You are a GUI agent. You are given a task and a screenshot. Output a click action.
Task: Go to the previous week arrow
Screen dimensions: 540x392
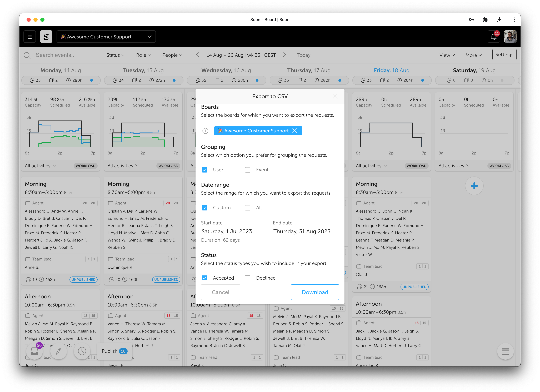click(x=198, y=55)
